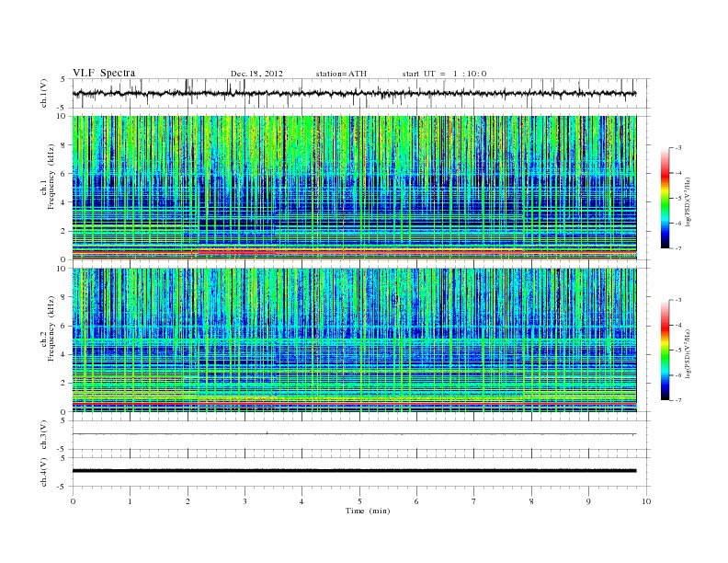Screen dimensions: 728x563
Task: Click the ch.1 "Frequency (kHz)" axis label
Action: pos(51,177)
